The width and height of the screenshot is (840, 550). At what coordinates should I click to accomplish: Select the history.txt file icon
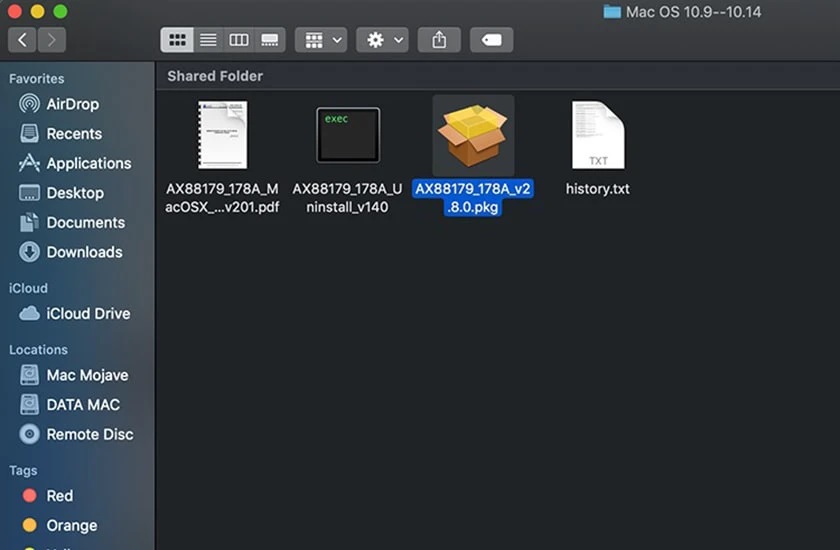pyautogui.click(x=598, y=135)
